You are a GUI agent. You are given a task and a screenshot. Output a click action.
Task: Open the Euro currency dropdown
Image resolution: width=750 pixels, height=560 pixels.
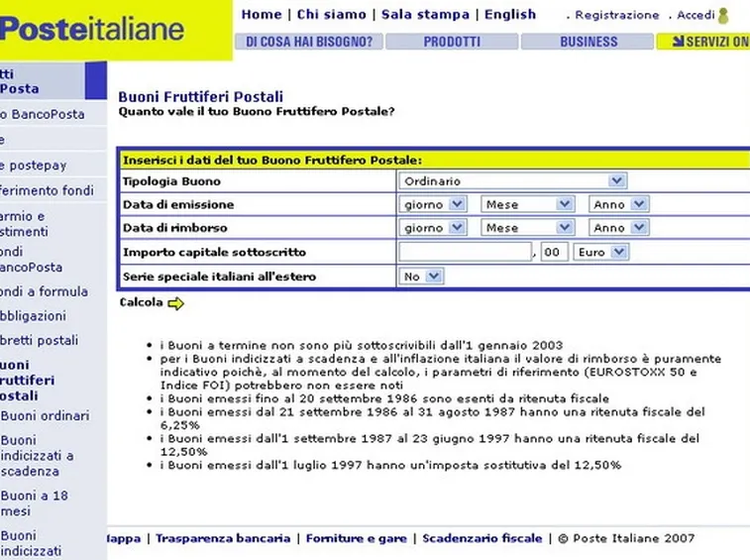(x=600, y=252)
